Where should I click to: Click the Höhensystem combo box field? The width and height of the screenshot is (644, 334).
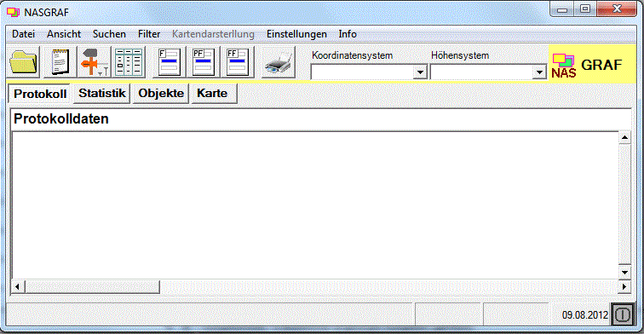[488, 72]
